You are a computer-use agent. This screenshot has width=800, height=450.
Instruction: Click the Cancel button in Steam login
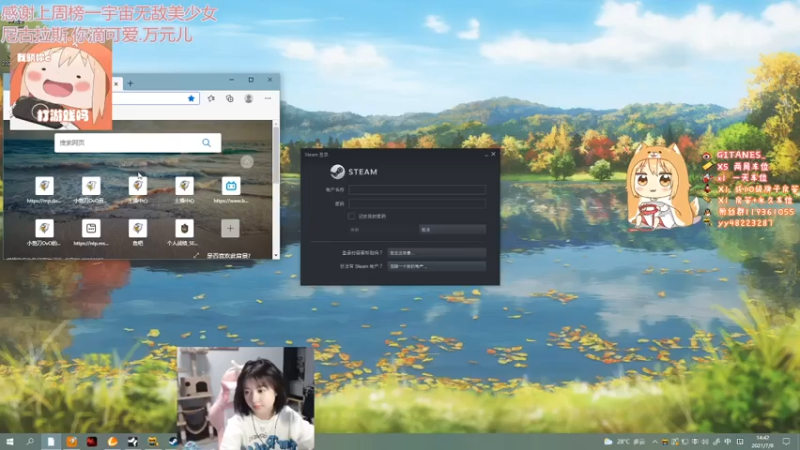(452, 230)
